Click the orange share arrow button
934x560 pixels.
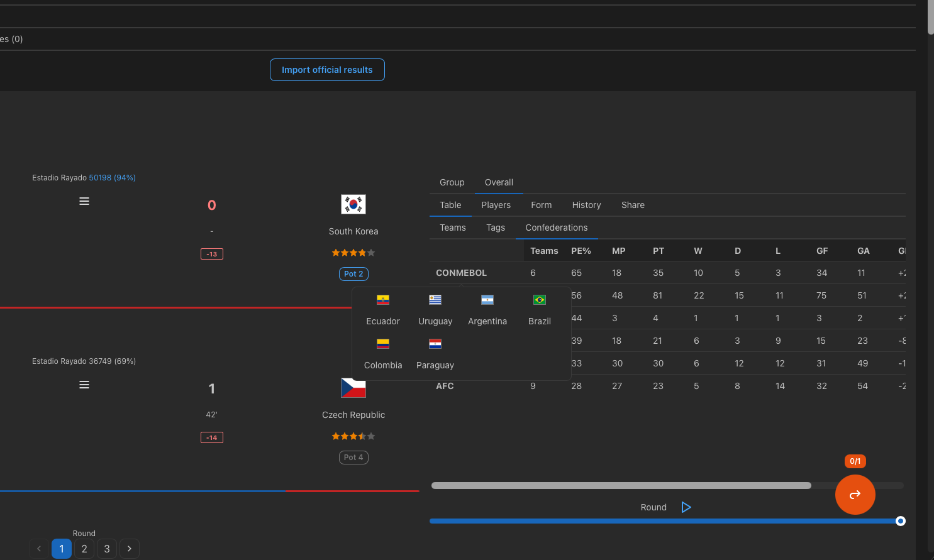pyautogui.click(x=855, y=495)
